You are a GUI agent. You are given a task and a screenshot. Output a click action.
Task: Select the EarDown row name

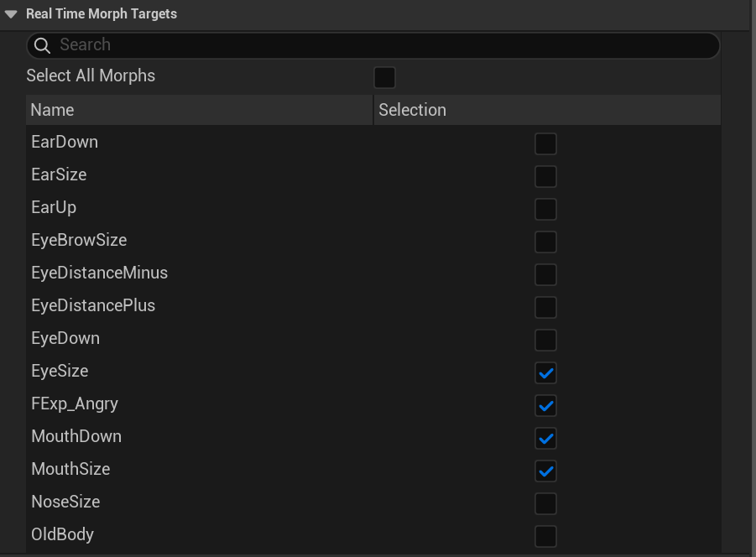point(65,142)
